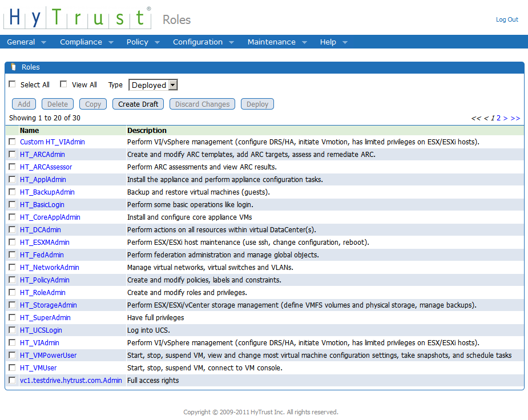The image size is (528, 420).
Task: Select the HT_ARCAdmin row checkbox
Action: (12, 154)
